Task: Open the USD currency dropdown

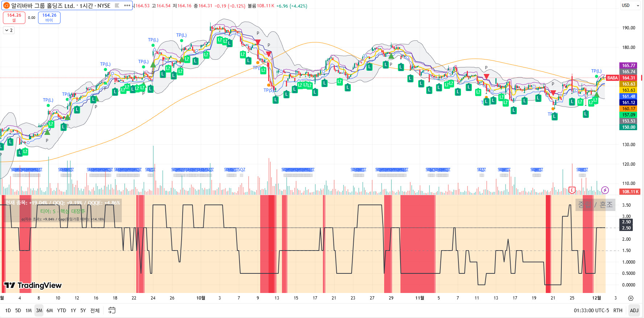Action: [631, 5]
